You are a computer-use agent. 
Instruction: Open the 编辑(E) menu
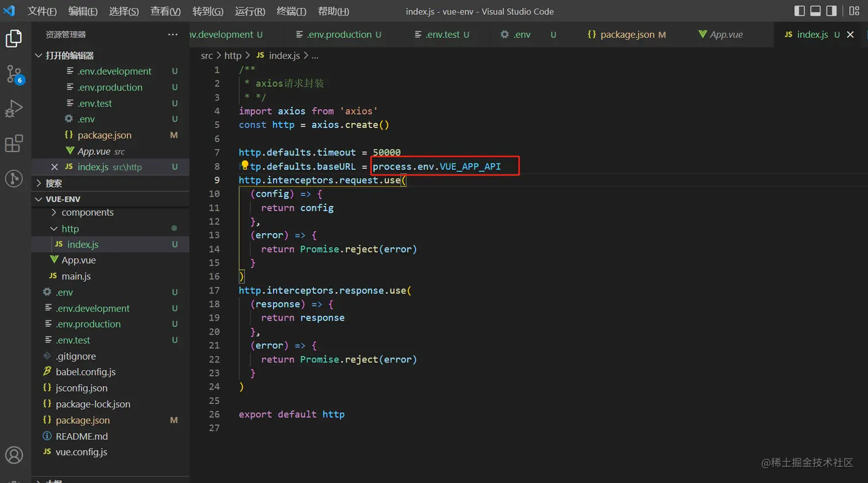[x=83, y=11]
